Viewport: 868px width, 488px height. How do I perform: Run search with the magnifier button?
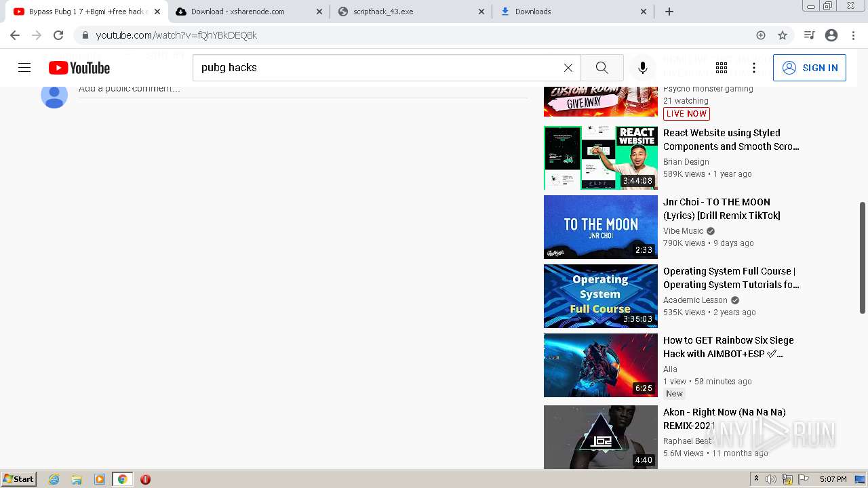pos(602,68)
